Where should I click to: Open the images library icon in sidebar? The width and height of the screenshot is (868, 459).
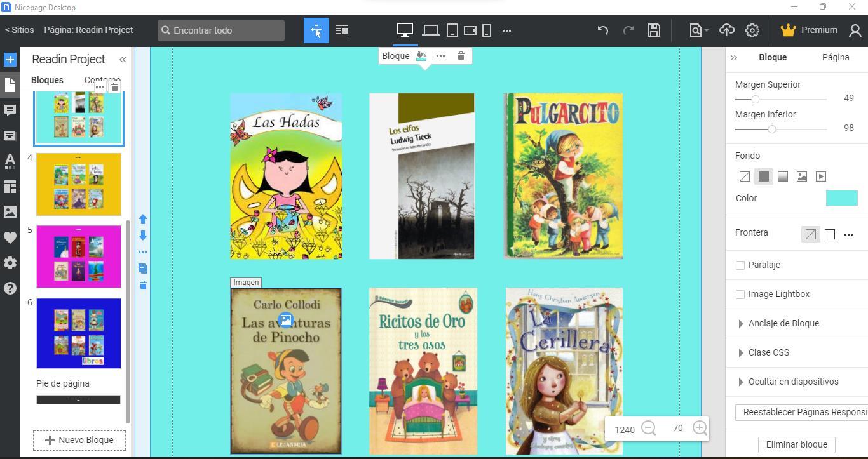coord(10,212)
